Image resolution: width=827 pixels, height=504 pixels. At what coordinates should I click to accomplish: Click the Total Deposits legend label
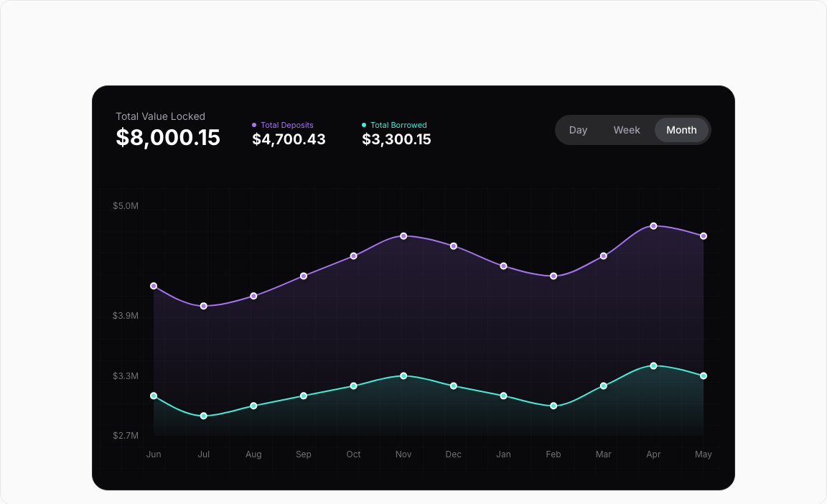click(286, 125)
